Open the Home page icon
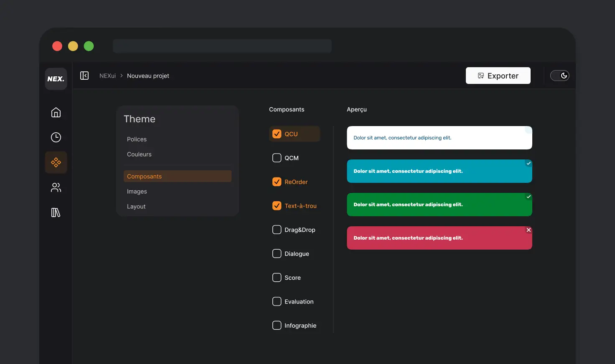Viewport: 615px width, 364px height. tap(56, 112)
